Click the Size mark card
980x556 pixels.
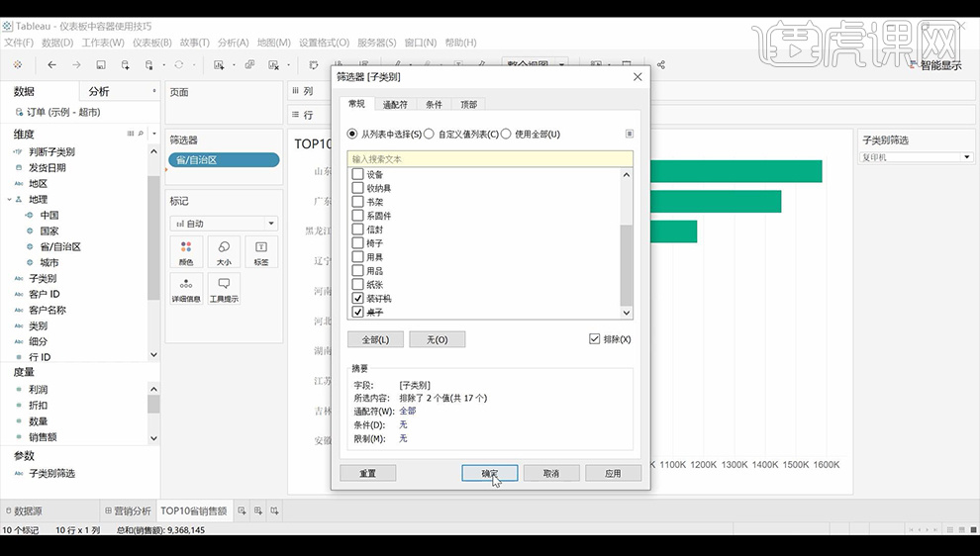tap(224, 252)
